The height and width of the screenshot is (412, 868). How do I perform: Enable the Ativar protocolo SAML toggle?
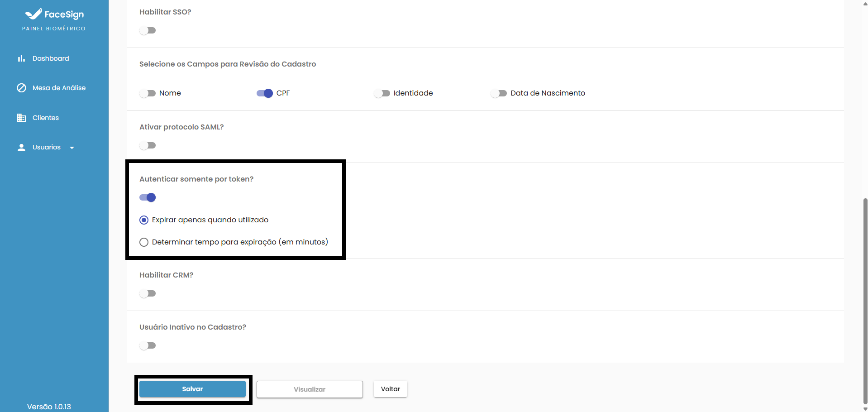[148, 145]
